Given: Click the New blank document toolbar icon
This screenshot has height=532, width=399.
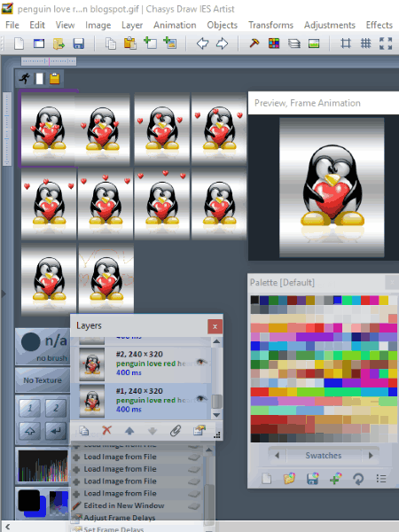Looking at the screenshot, I should click(19, 43).
